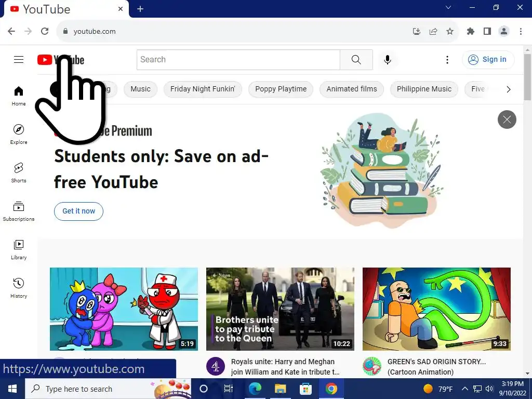Focus the YouTube Search field

[238, 60]
